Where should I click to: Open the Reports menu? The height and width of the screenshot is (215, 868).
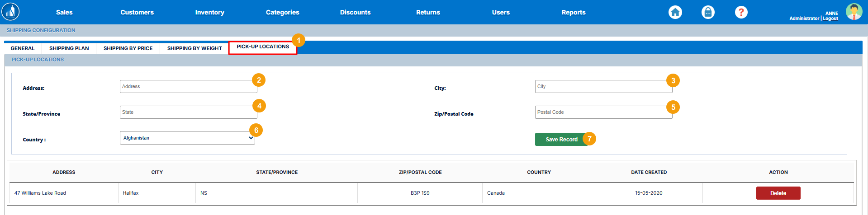[x=573, y=12]
